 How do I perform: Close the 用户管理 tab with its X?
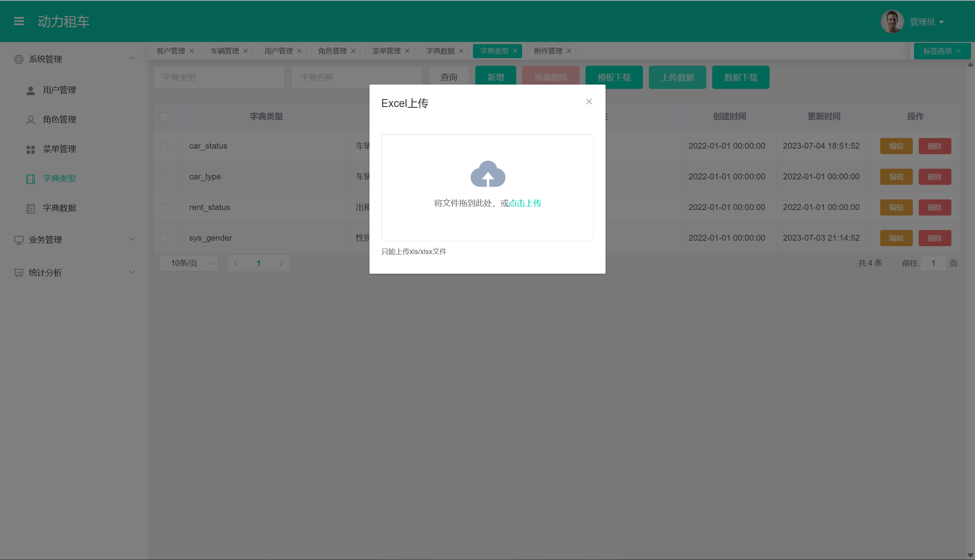[299, 51]
